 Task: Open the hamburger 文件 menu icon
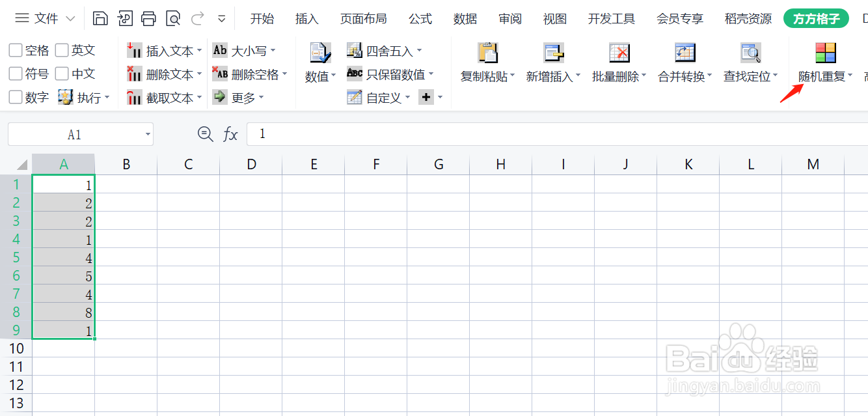point(22,18)
